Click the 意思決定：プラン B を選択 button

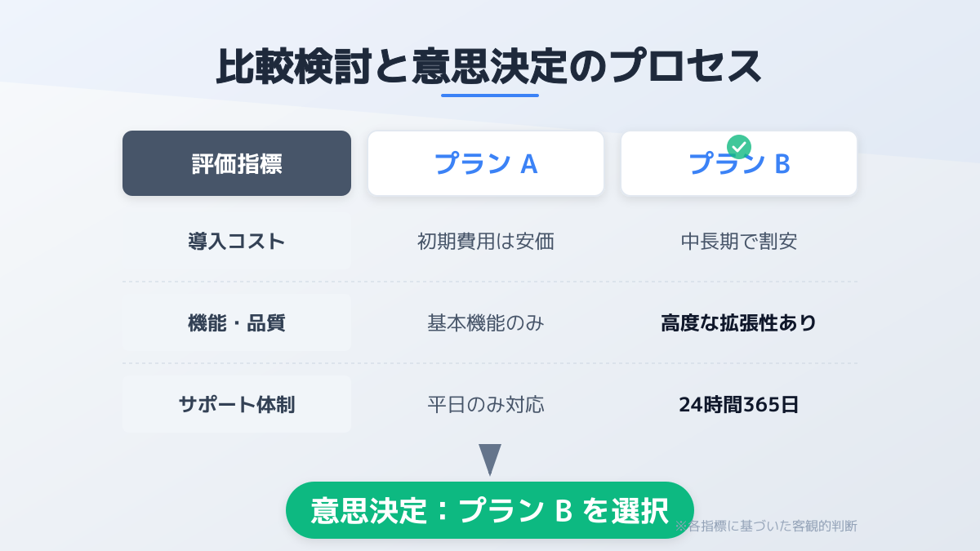(x=489, y=510)
